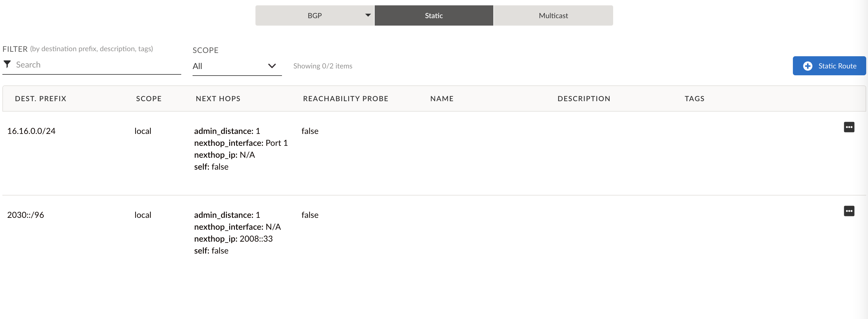Sort by Dest. Prefix column header
Image resolution: width=868 pixels, height=319 pixels.
coord(41,98)
